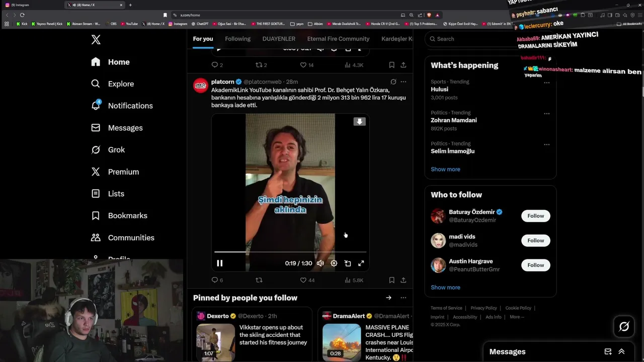This screenshot has width=644, height=362.
Task: Open the Dexerto pinned video thumbnail
Action: point(215,342)
